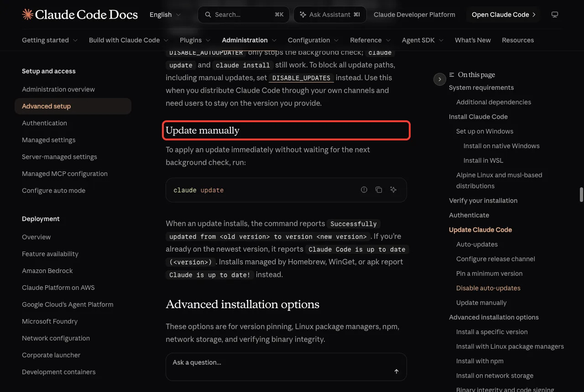Click the page vertical scrollbar thumb
This screenshot has height=392, width=584.
coord(581,194)
